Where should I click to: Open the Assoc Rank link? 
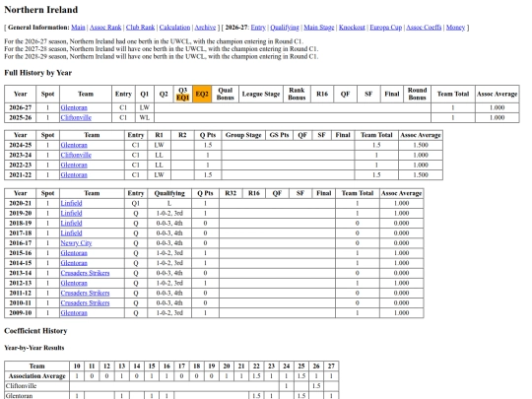click(x=105, y=28)
